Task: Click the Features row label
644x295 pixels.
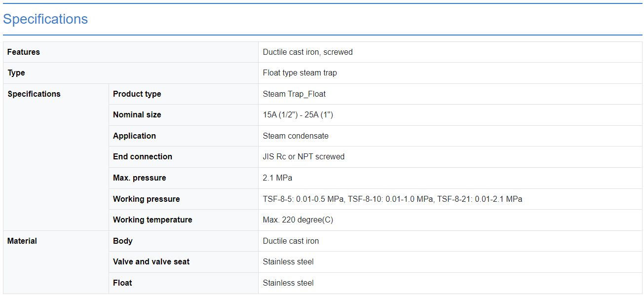Action: point(24,52)
